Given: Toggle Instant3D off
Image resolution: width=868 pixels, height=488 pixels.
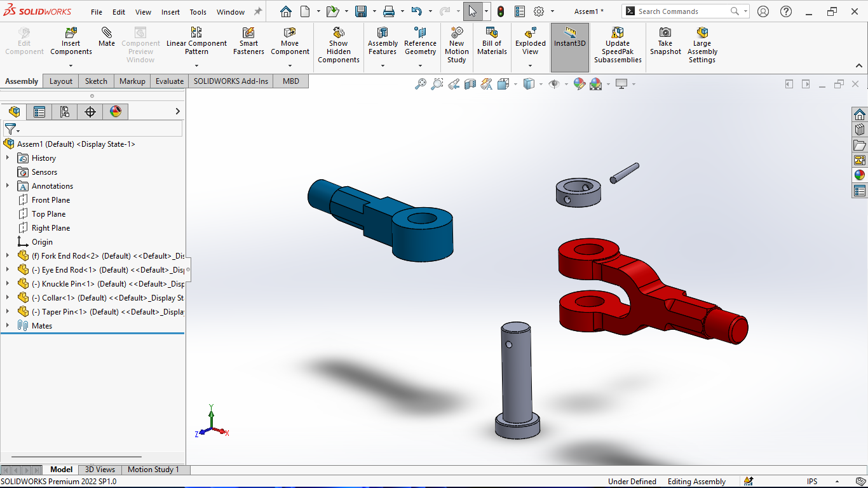Looking at the screenshot, I should 570,48.
